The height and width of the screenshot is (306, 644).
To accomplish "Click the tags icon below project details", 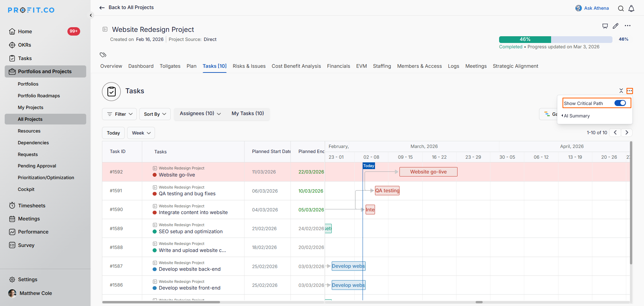I will [x=103, y=55].
